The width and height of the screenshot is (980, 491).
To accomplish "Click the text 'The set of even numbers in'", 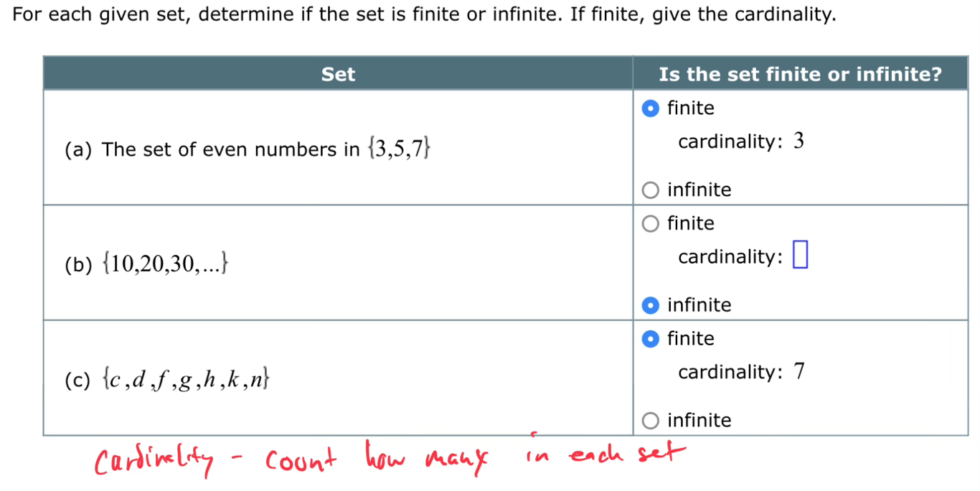I will pos(230,150).
